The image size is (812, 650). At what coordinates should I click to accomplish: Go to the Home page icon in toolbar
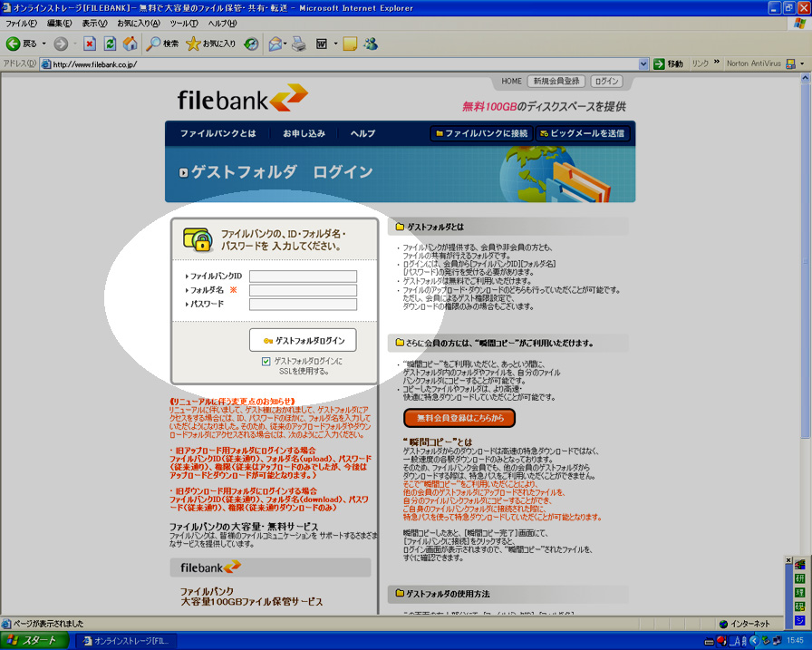click(x=130, y=44)
